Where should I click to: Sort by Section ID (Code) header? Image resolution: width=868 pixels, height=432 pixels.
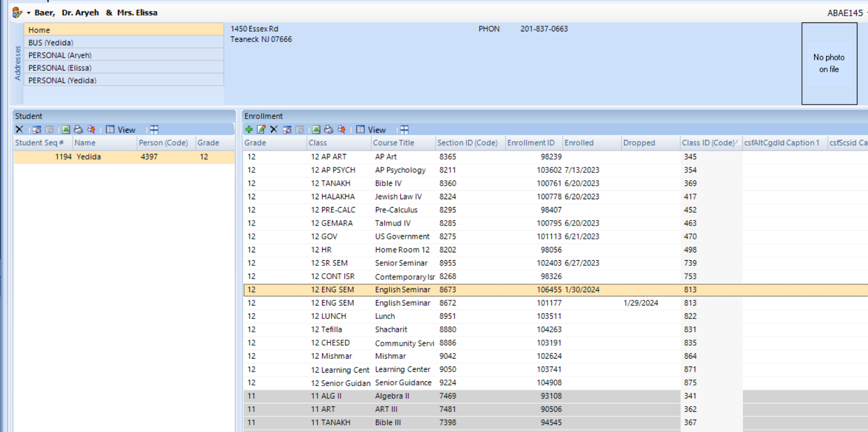[x=470, y=143]
